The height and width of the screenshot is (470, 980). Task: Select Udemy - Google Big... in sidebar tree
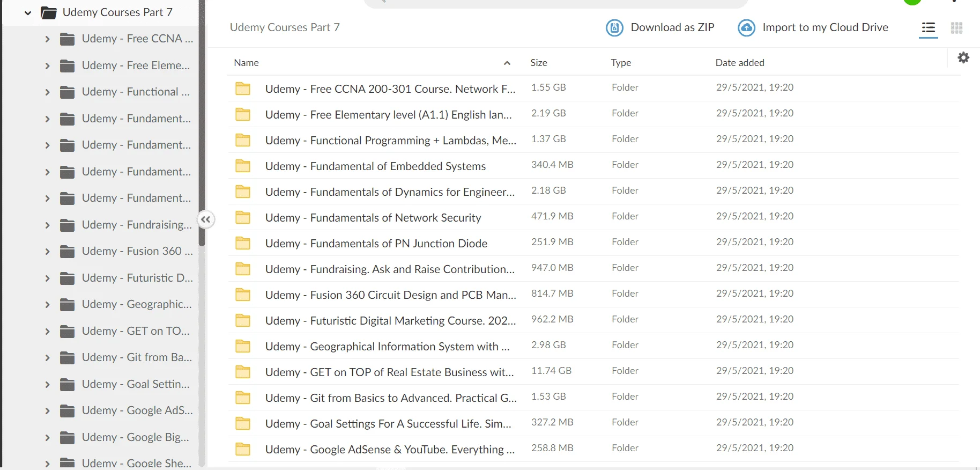tap(135, 437)
